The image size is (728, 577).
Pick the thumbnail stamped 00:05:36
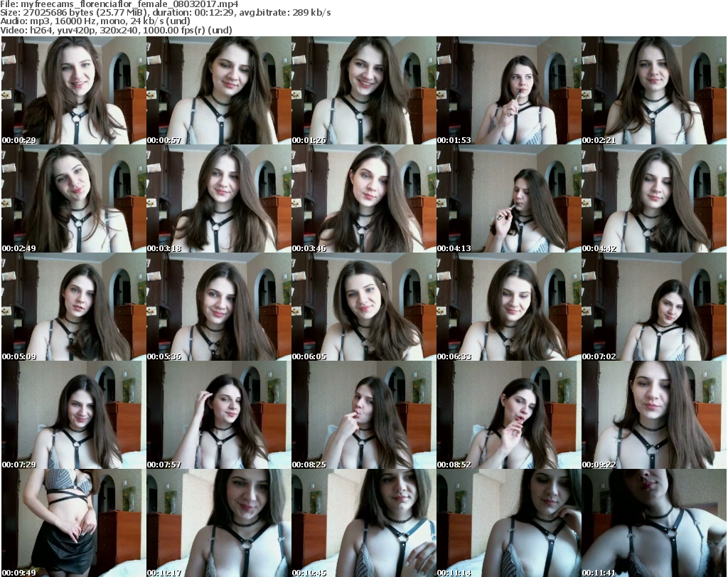[x=219, y=307]
